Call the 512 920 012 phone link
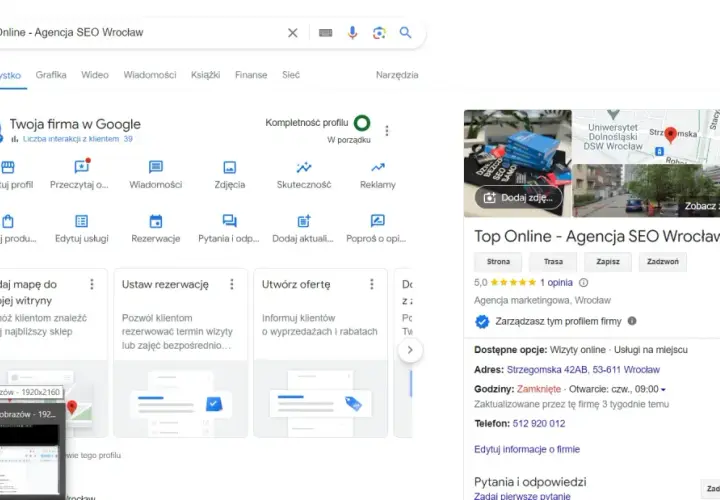Screen dimensions: 720x500 (539, 423)
